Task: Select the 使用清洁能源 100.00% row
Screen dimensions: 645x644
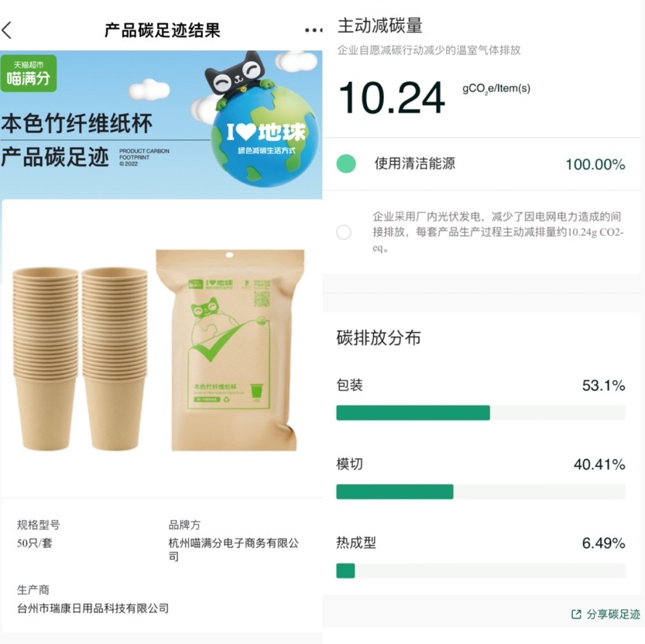Action: [x=480, y=163]
